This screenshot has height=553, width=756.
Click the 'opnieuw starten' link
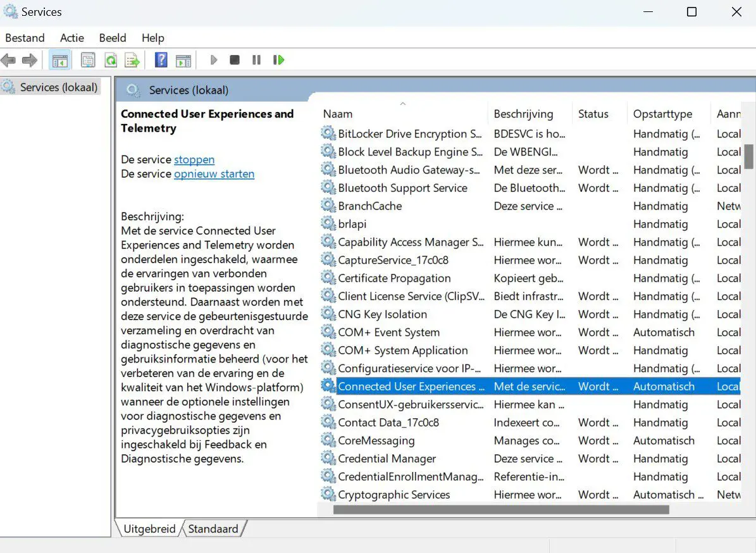pyautogui.click(x=214, y=174)
